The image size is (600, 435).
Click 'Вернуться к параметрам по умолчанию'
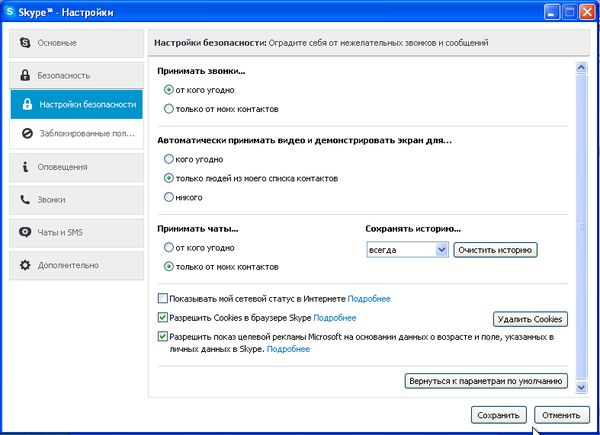[486, 381]
